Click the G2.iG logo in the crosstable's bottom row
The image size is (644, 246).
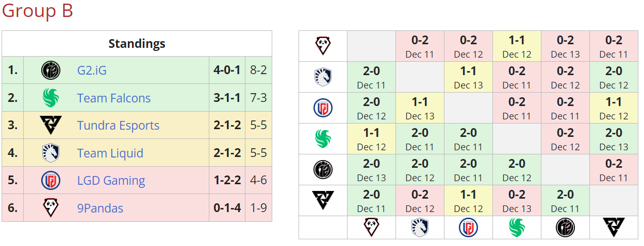pos(566,227)
